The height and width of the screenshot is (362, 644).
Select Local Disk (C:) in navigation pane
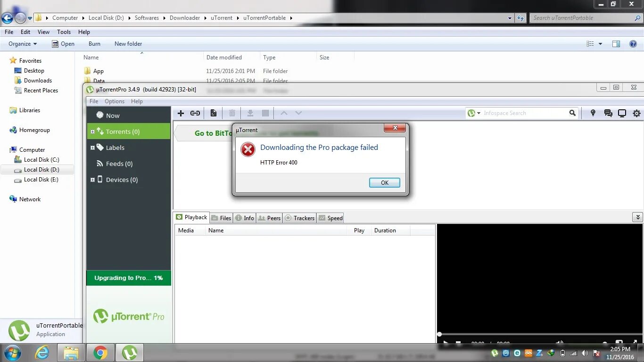41,160
